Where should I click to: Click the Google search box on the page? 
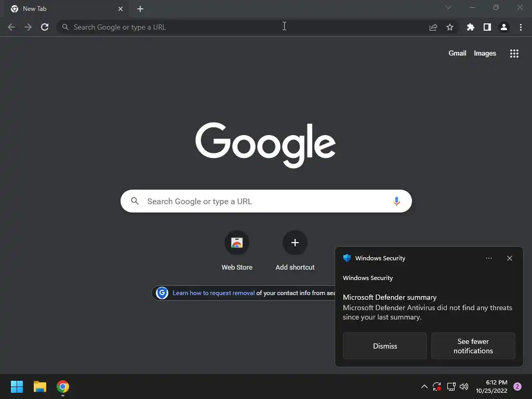coord(266,201)
